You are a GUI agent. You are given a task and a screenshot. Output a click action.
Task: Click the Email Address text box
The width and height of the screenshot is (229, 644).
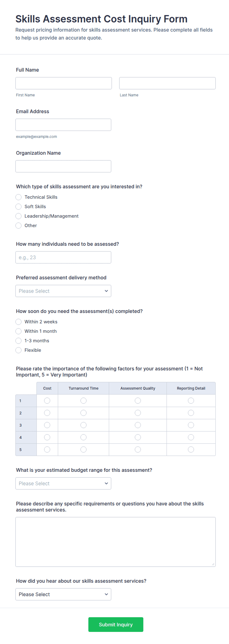point(63,125)
